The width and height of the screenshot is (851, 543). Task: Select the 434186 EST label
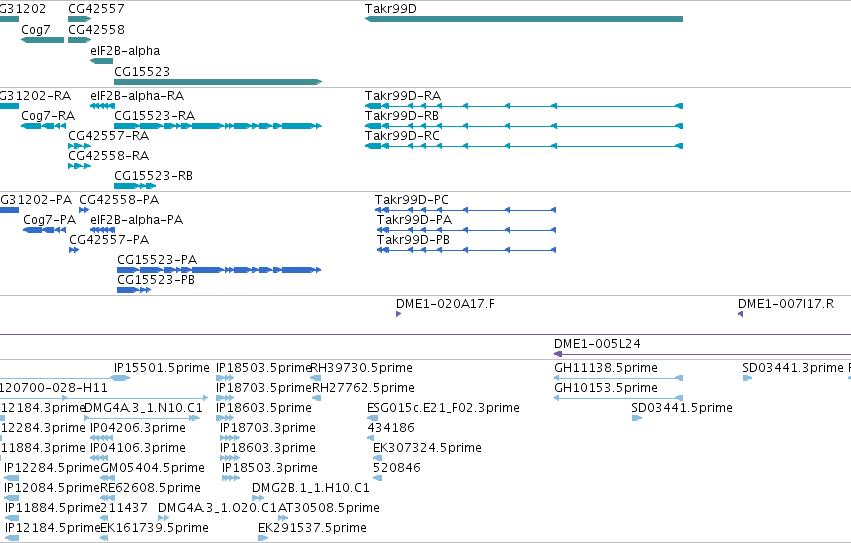[x=391, y=428]
